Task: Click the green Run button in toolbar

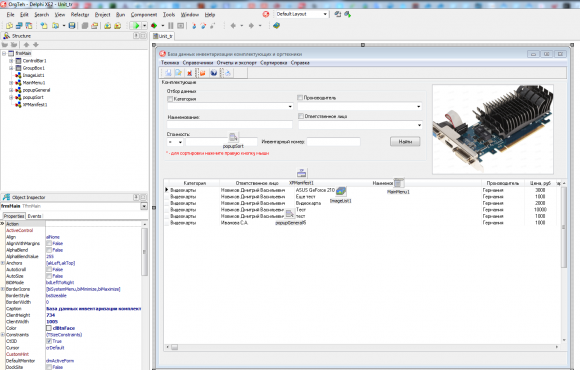Action: pyautogui.click(x=136, y=26)
